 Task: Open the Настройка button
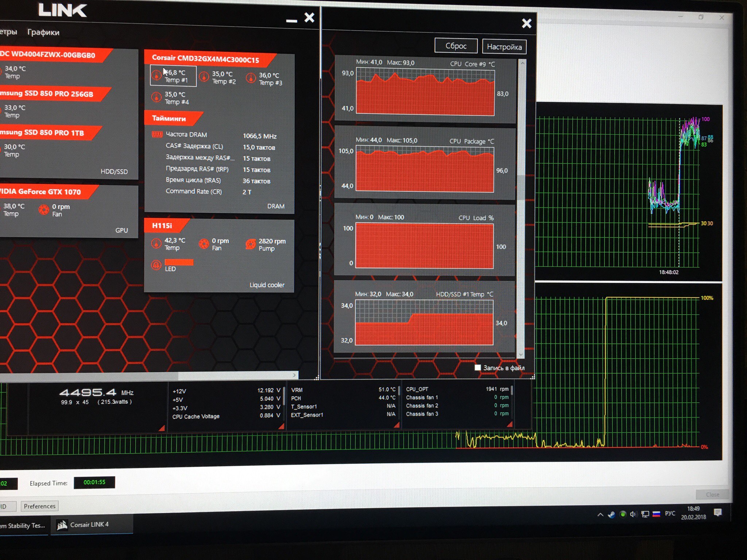point(504,47)
